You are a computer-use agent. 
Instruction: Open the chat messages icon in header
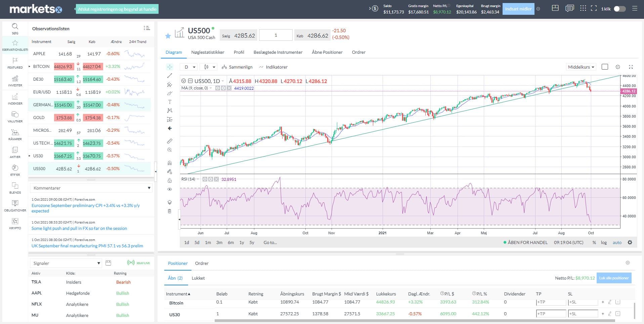pyautogui.click(x=570, y=8)
